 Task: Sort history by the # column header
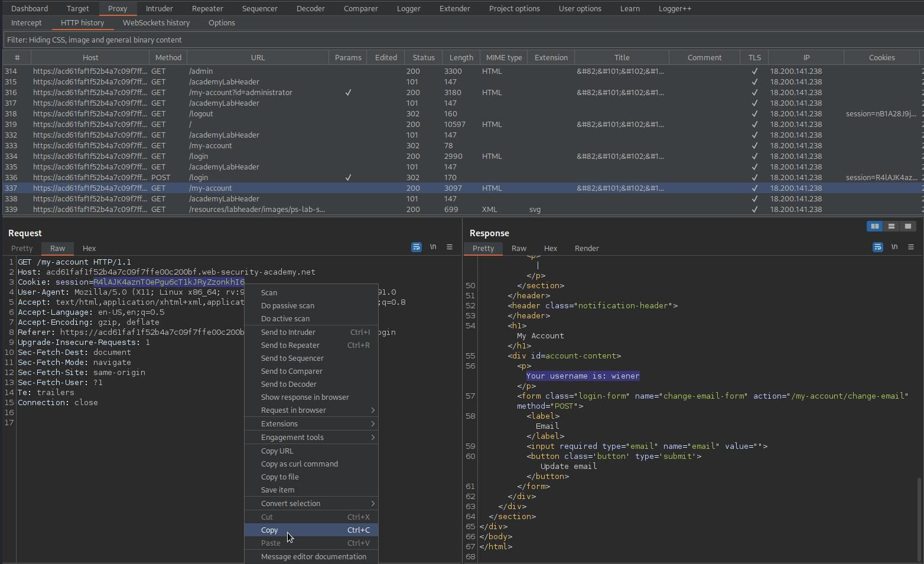click(17, 57)
